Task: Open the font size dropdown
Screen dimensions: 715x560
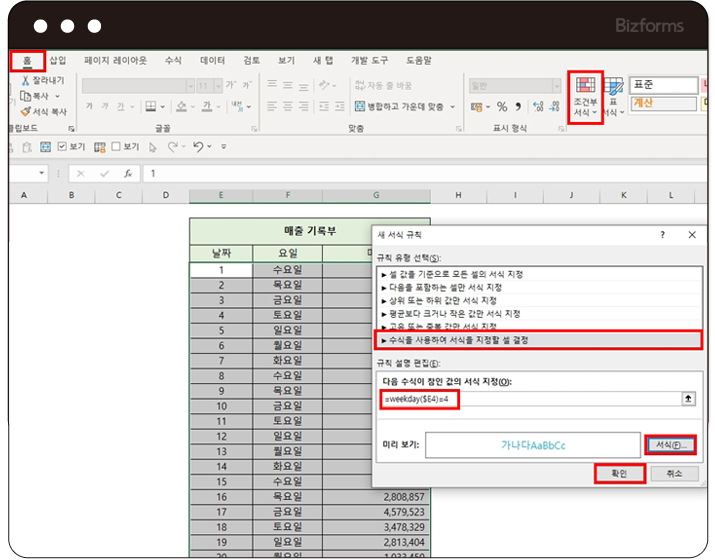Action: point(217,86)
